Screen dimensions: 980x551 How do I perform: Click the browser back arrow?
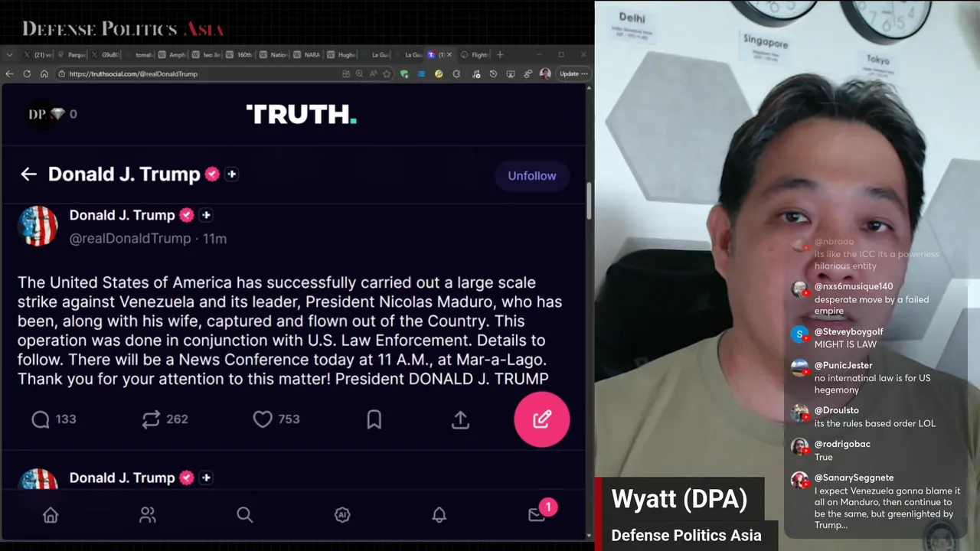pos(9,73)
